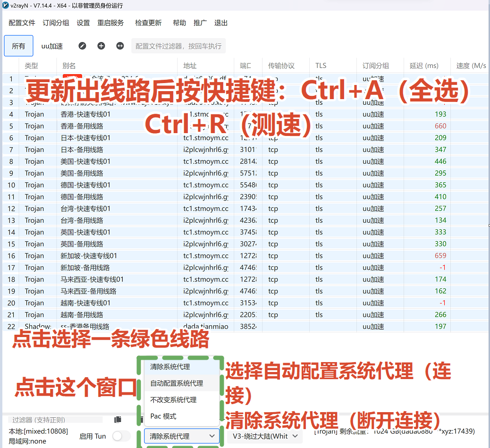
Task: Click the 推广 menu item
Action: tap(200, 23)
